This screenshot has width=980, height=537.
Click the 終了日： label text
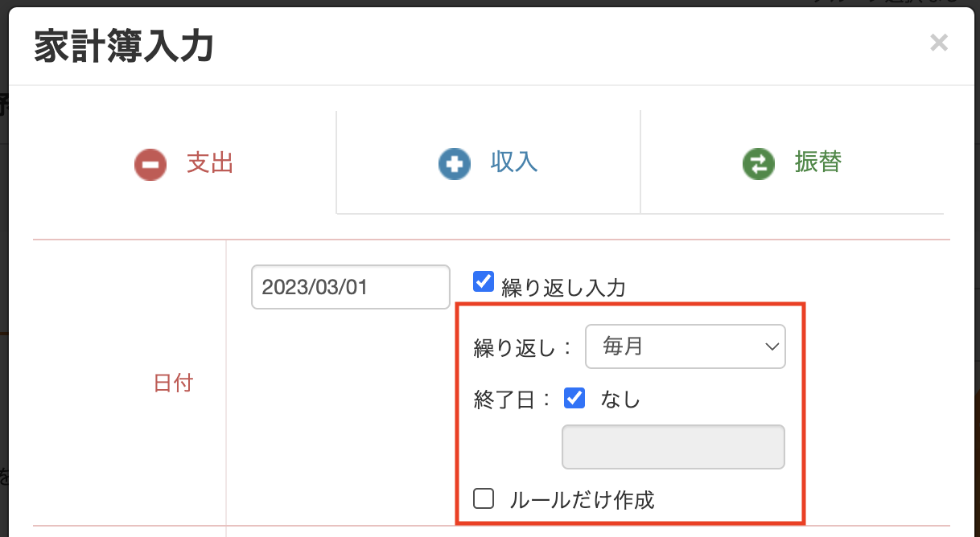(x=513, y=400)
